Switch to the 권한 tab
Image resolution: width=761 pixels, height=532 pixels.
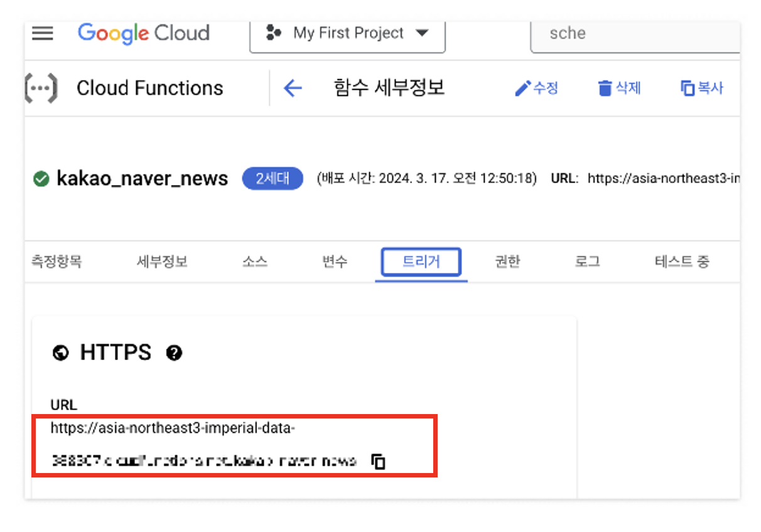[507, 262]
